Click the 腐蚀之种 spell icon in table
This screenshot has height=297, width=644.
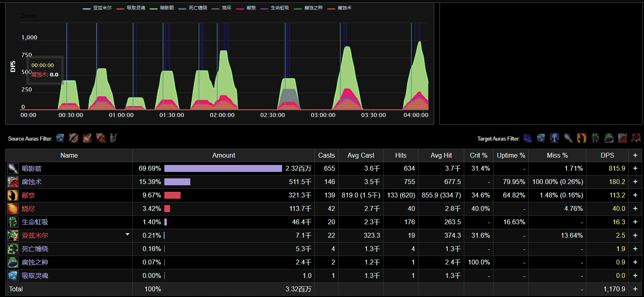13,262
